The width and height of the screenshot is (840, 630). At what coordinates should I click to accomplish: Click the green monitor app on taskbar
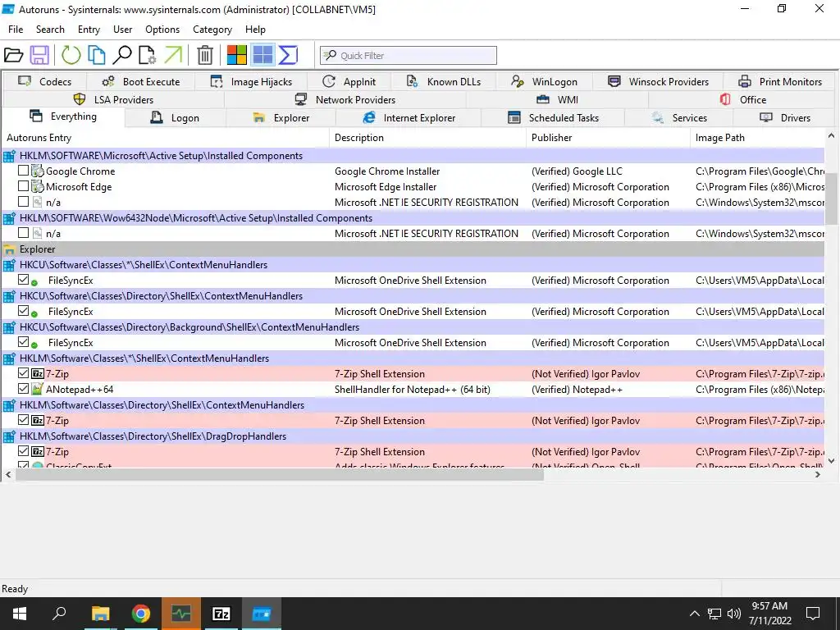(181, 614)
